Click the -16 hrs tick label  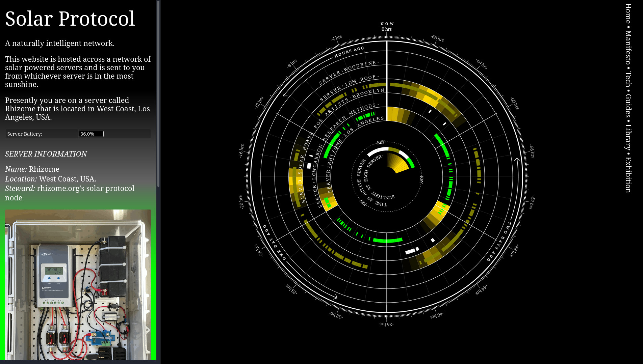tap(241, 151)
